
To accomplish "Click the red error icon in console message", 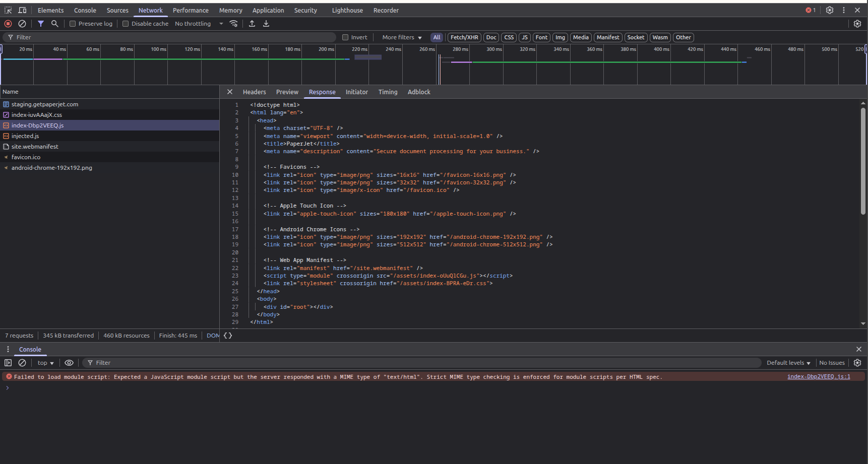I will pos(9,376).
